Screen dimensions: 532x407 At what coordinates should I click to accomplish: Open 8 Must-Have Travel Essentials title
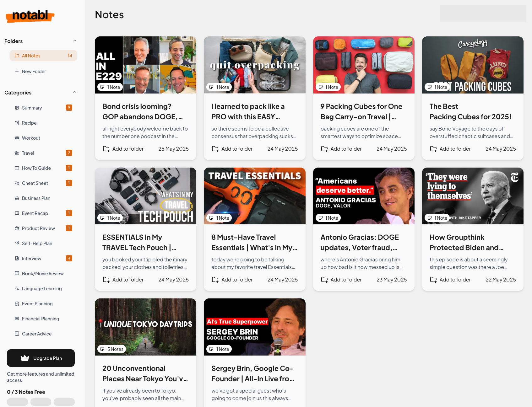point(254,243)
